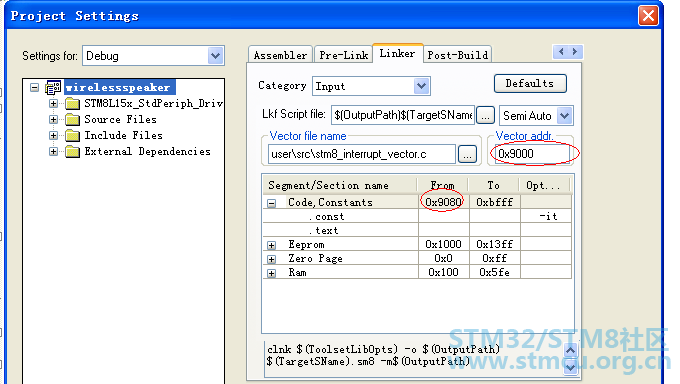Expand the Eeprom segment row
Viewport: 680px width, 384px height.
click(271, 245)
